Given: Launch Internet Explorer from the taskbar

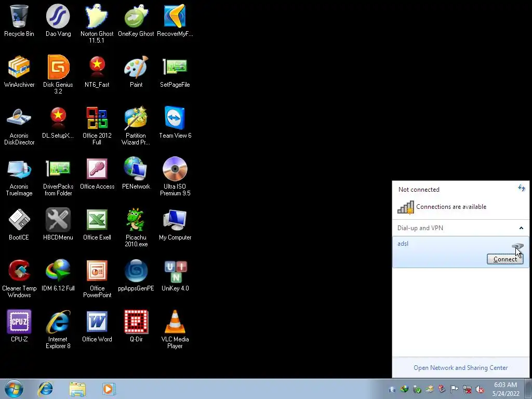Looking at the screenshot, I should coord(46,389).
